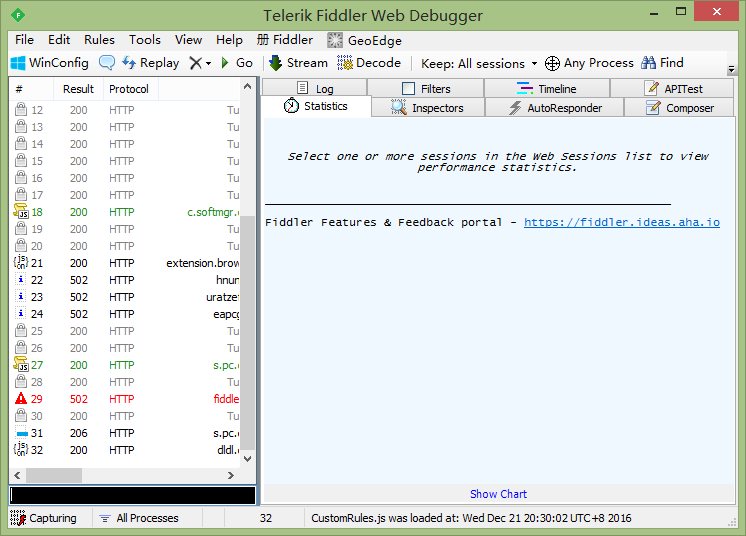The width and height of the screenshot is (746, 536).
Task: Replay the selected sessions
Action: point(150,63)
